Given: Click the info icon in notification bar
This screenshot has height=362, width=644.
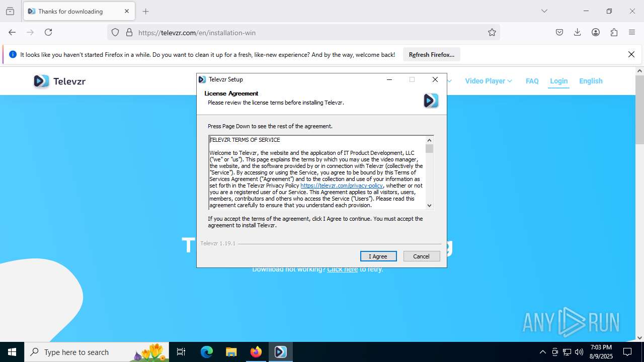Looking at the screenshot, I should [13, 54].
